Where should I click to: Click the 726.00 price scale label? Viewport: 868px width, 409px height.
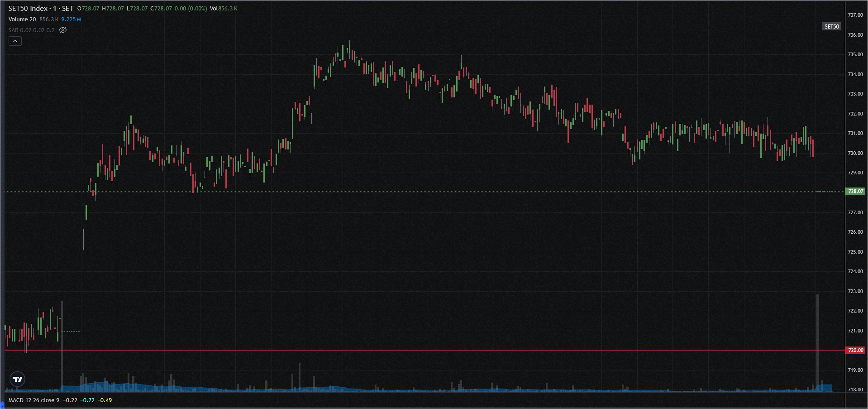(855, 232)
